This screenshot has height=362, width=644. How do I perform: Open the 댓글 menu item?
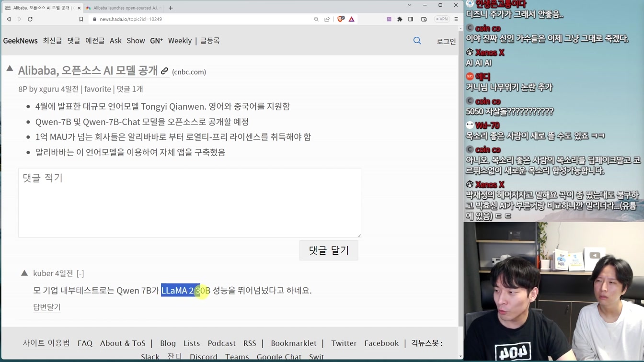[74, 41]
